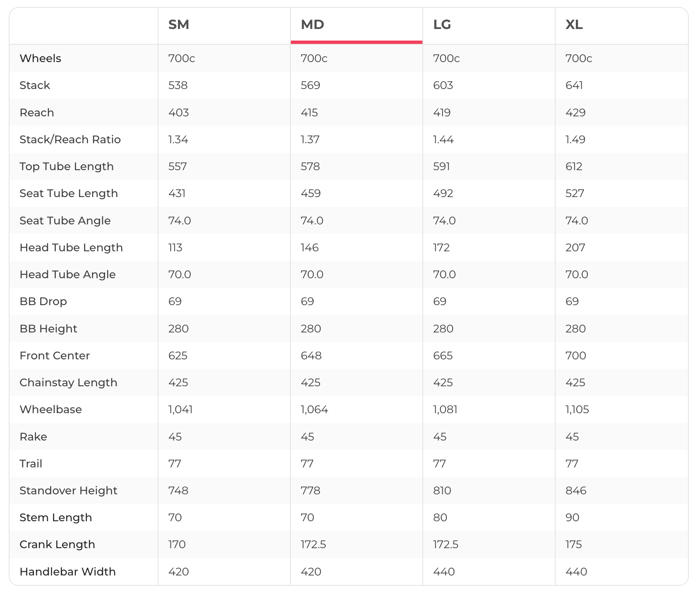
Task: Click the Handlebar Width row label
Action: [67, 572]
